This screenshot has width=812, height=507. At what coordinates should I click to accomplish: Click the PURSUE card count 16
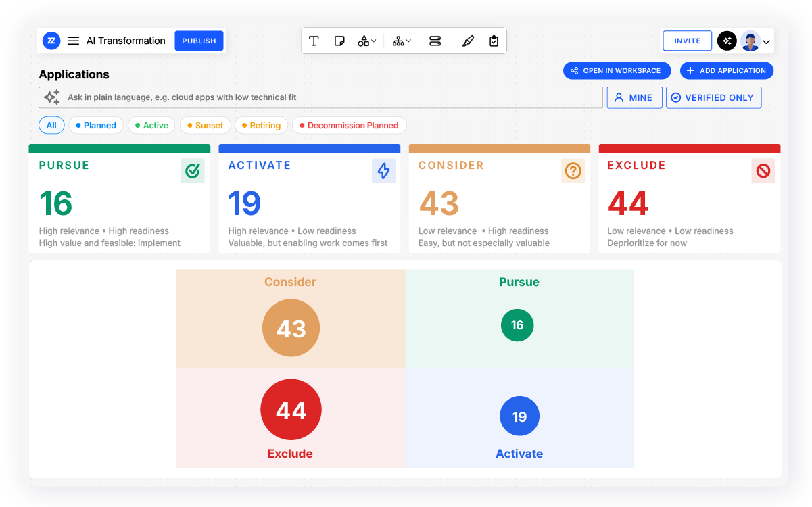pyautogui.click(x=55, y=203)
